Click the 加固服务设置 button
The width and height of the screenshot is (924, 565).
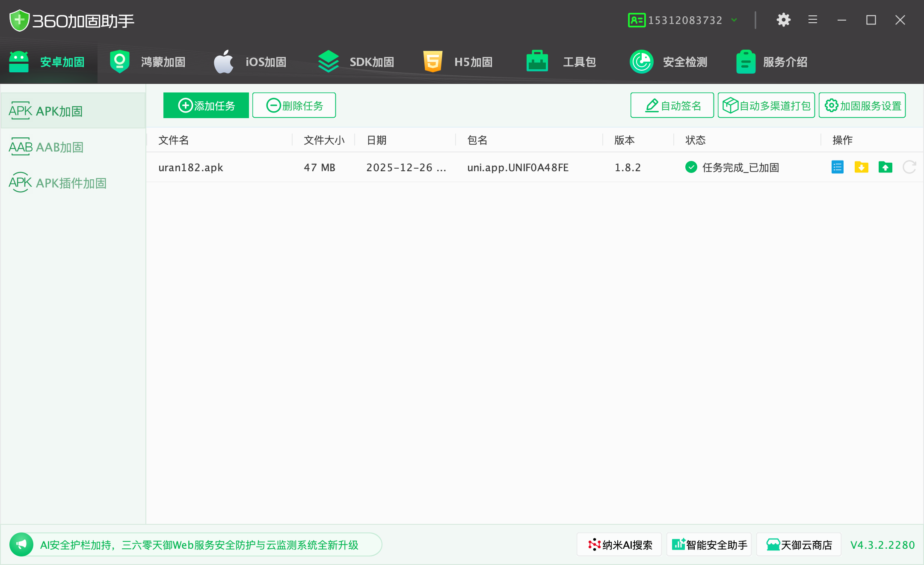(862, 105)
